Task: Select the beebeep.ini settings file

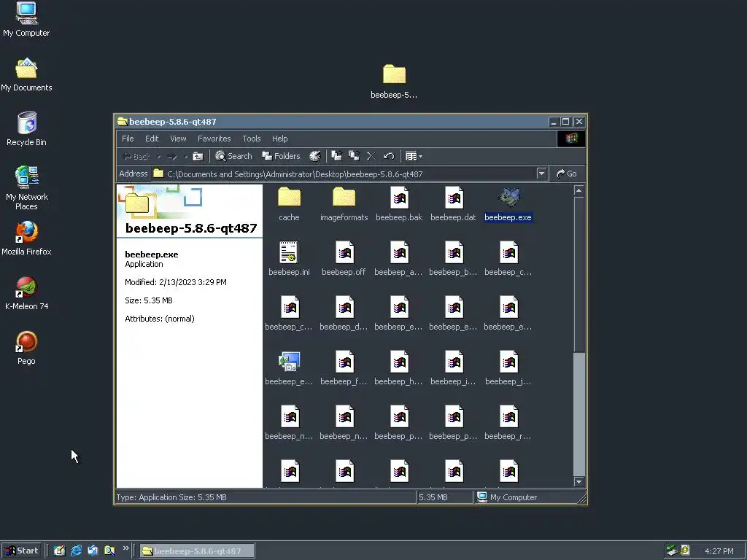Action: (289, 259)
